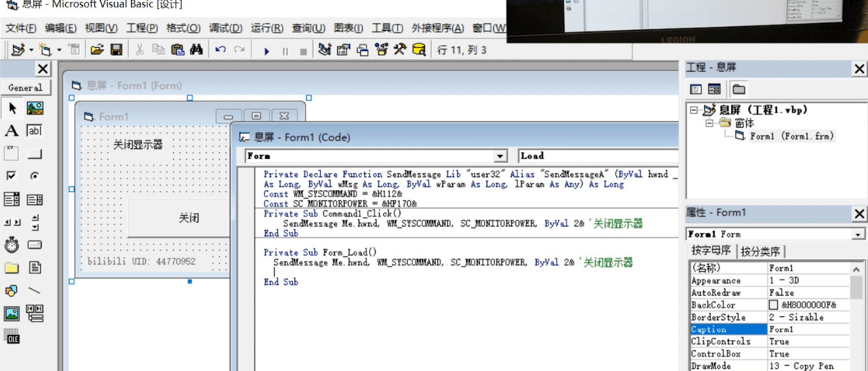
Task: Select the CheckBox control tool
Action: (x=12, y=176)
